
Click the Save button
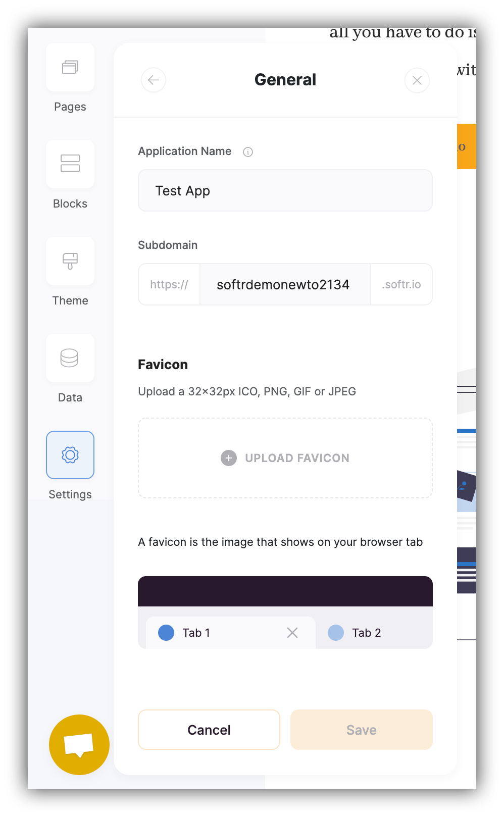pos(362,730)
